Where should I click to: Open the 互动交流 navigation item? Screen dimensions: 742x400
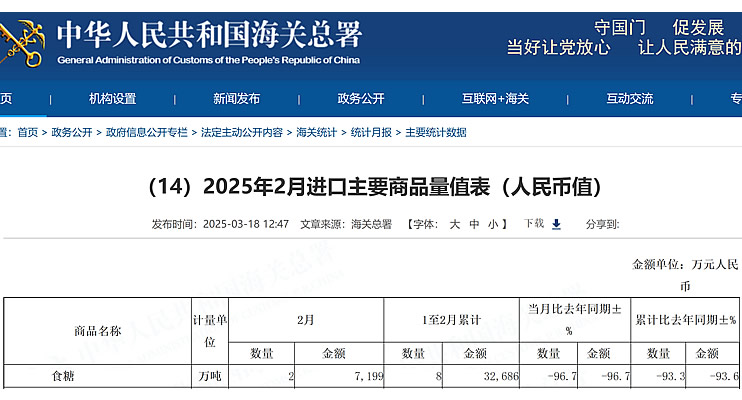tap(629, 99)
